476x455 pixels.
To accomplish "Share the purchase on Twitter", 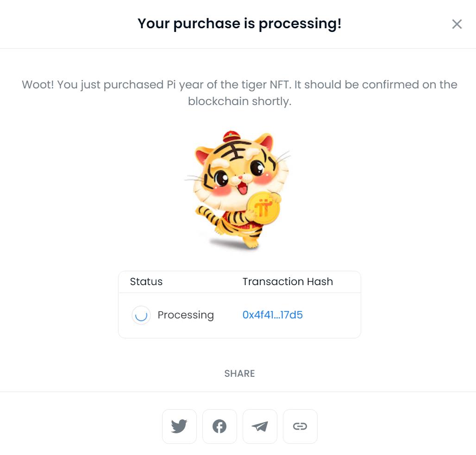I will (179, 426).
